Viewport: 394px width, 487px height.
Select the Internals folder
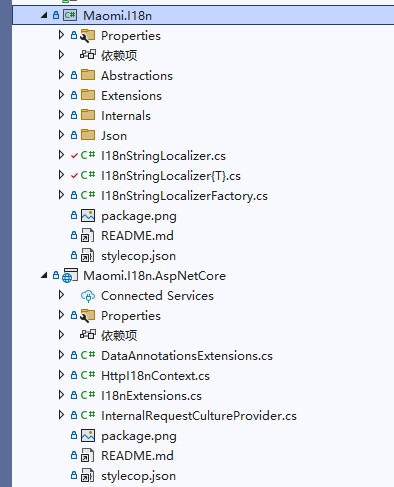tap(126, 116)
